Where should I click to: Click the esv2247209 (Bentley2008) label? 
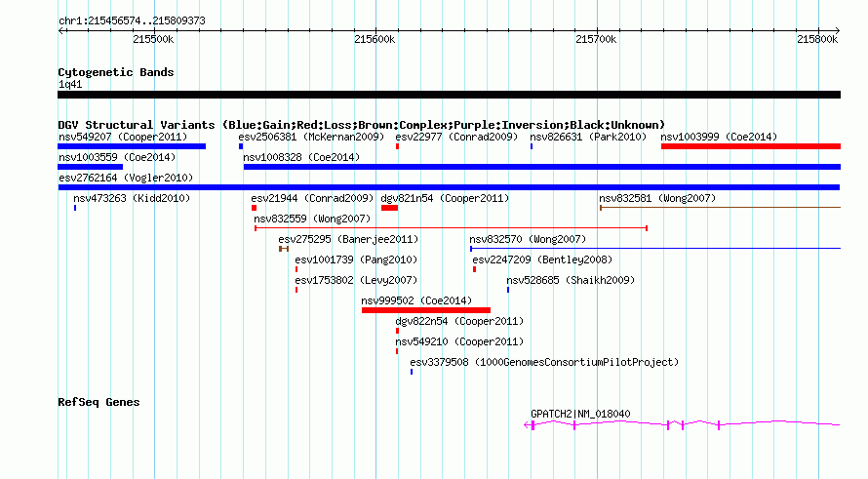coord(542,259)
